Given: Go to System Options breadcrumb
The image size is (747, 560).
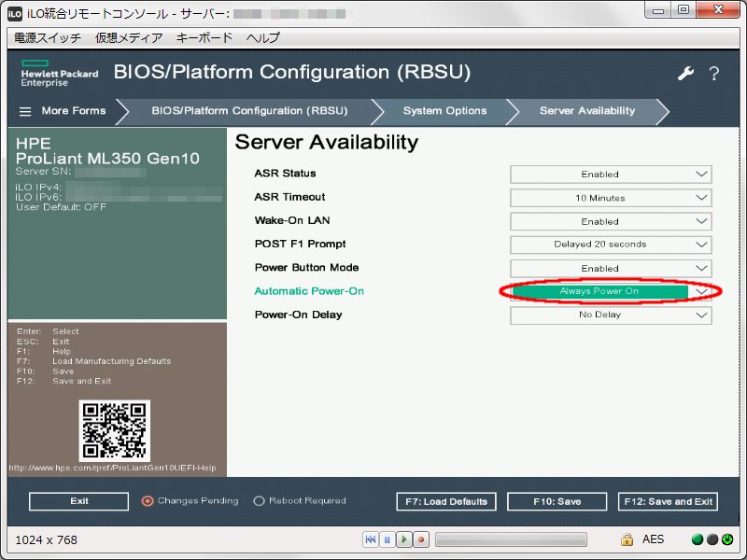Looking at the screenshot, I should coord(445,111).
